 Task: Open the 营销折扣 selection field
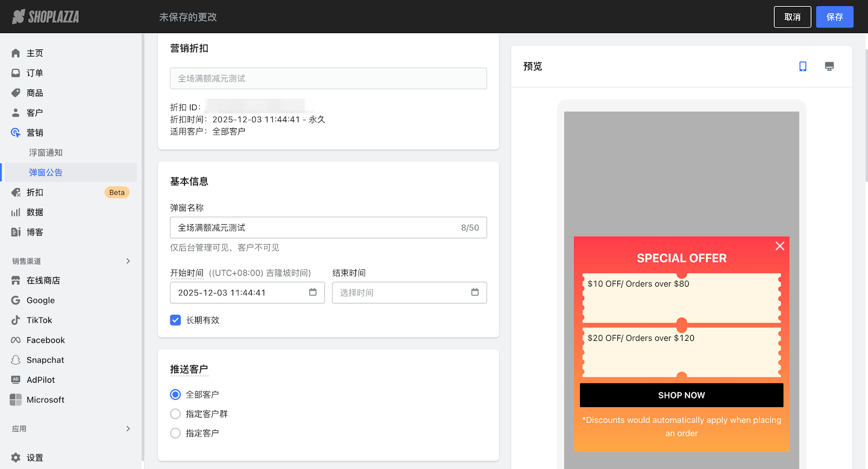pos(328,78)
